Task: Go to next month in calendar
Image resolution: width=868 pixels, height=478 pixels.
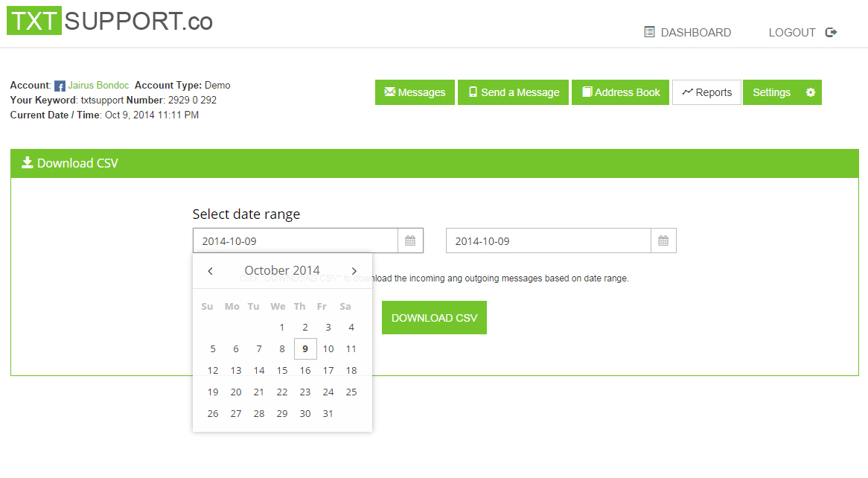Action: click(x=354, y=271)
